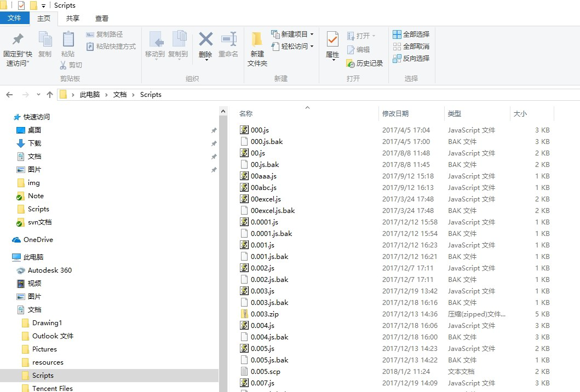Click the Move To (移动到) icon

click(x=156, y=39)
